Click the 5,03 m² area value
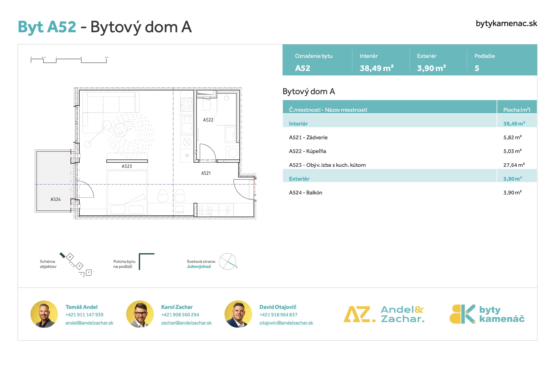The width and height of the screenshot is (555, 392). (x=512, y=151)
